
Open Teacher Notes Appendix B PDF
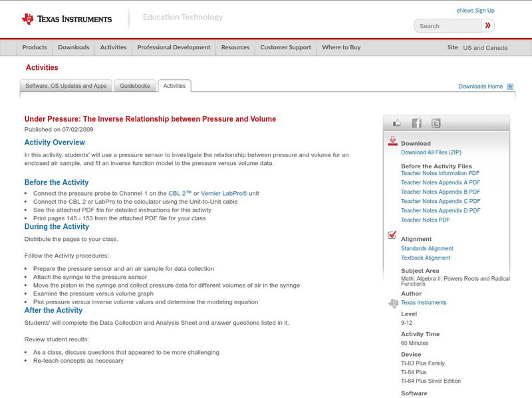[440, 192]
